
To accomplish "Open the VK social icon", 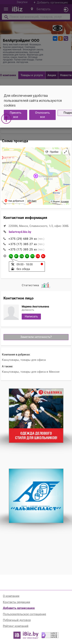I will [55, 38].
